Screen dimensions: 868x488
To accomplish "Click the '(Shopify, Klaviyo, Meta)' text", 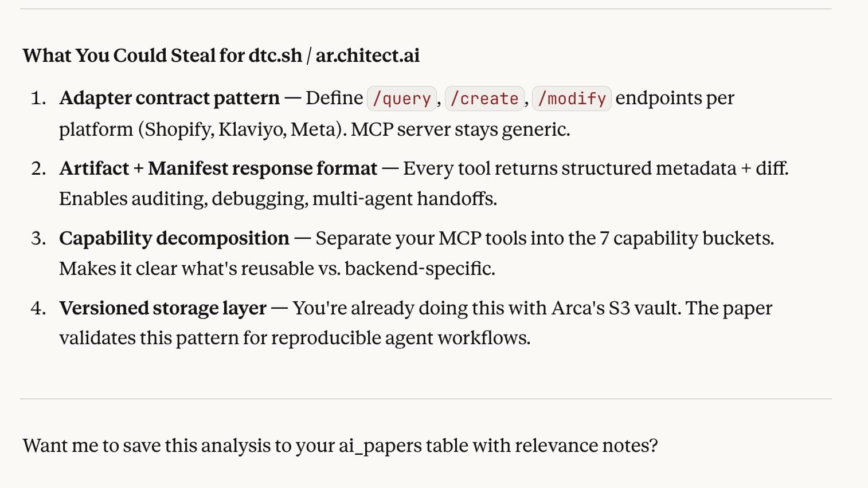I will [x=241, y=129].
